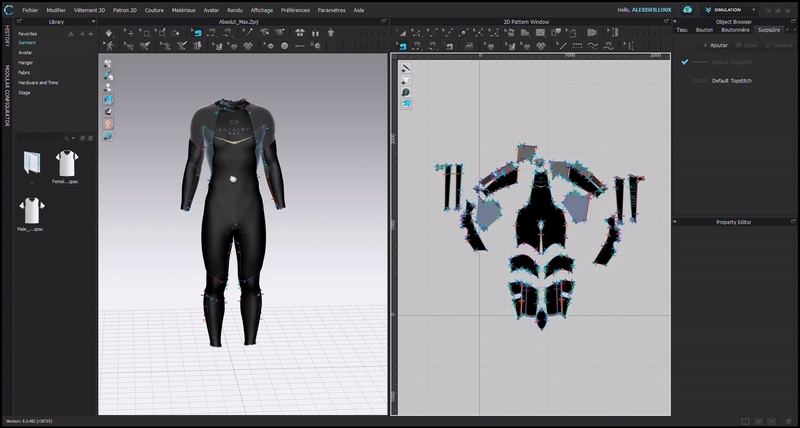Select the CLO cloud icon beside username
The width and height of the screenshot is (800, 428).
point(688,9)
